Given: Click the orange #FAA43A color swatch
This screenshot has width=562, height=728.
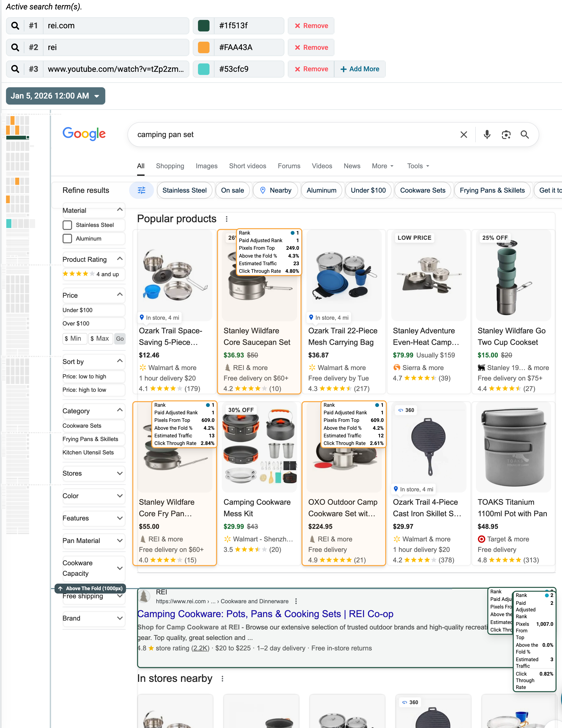Looking at the screenshot, I should [x=203, y=47].
